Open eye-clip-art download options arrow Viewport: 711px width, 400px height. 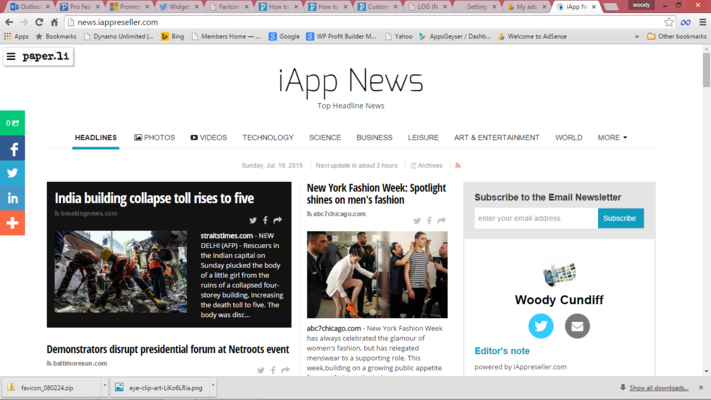coord(213,386)
